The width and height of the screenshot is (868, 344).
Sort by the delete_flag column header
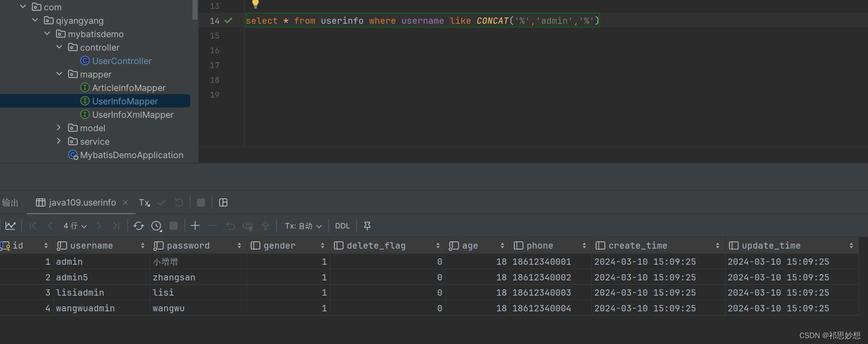coord(387,245)
